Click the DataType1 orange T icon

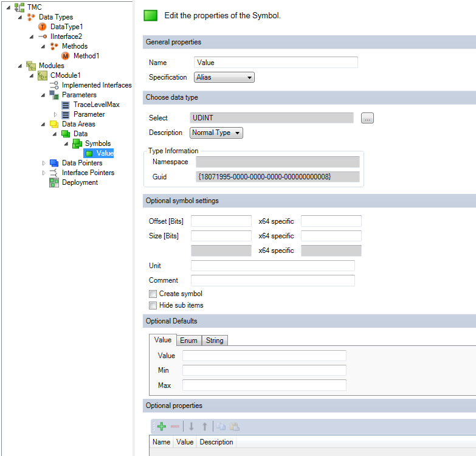click(x=42, y=27)
